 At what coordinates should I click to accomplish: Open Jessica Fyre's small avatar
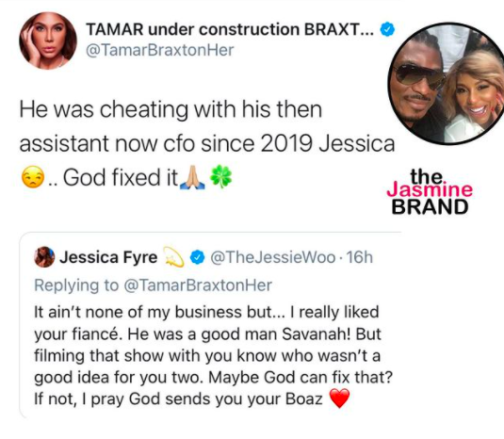pos(44,257)
